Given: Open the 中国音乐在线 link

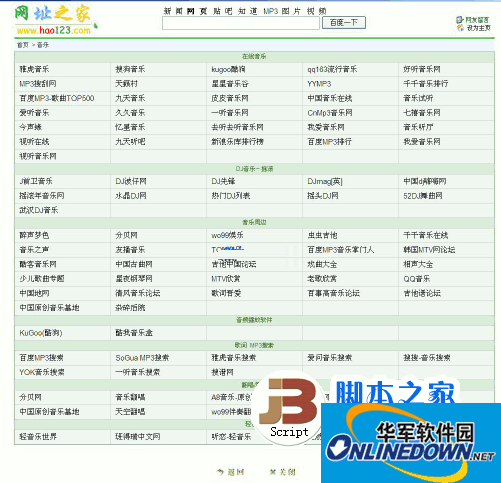Looking at the screenshot, I should pyautogui.click(x=330, y=98).
